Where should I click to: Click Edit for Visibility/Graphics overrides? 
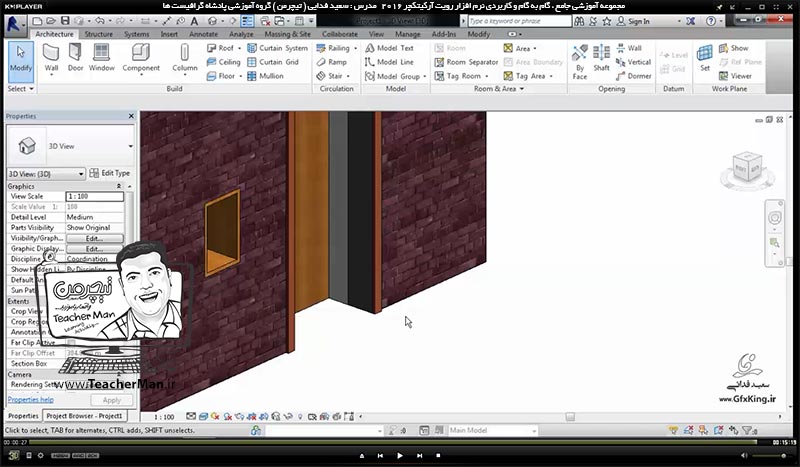[94, 238]
